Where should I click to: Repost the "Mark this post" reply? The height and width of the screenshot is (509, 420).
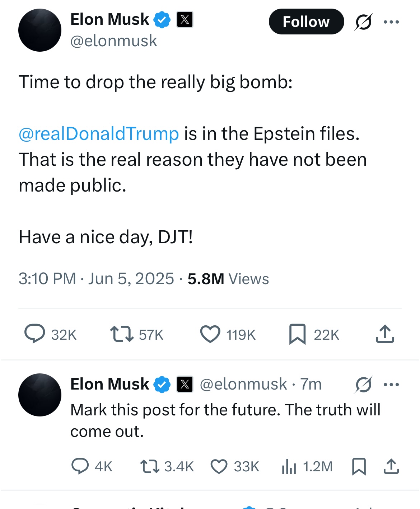(x=150, y=466)
